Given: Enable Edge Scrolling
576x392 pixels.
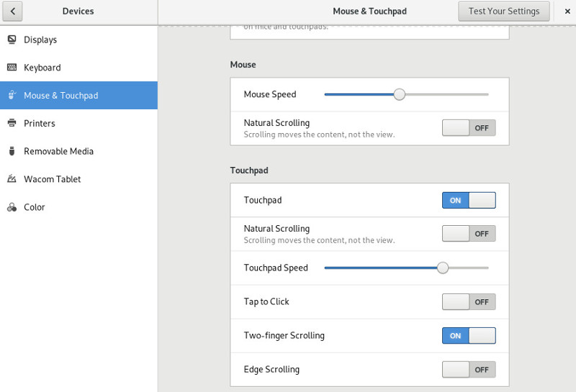Looking at the screenshot, I should [469, 369].
